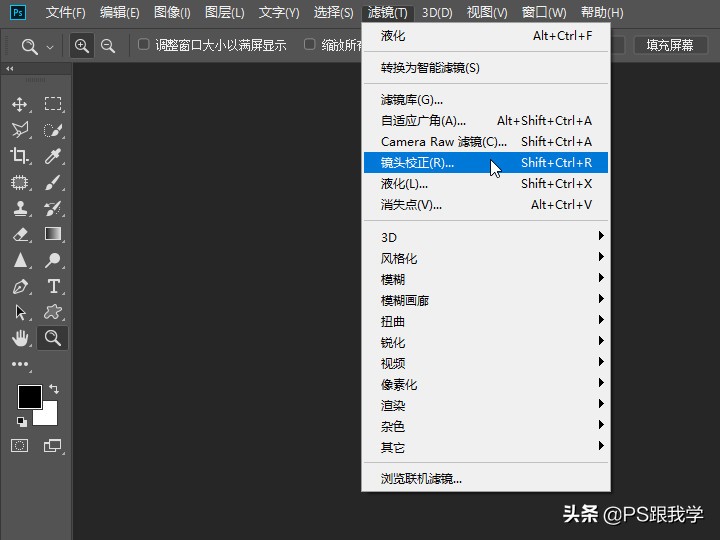Viewport: 720px width, 540px height.
Task: Select the Quick Selection tool
Action: (x=53, y=130)
